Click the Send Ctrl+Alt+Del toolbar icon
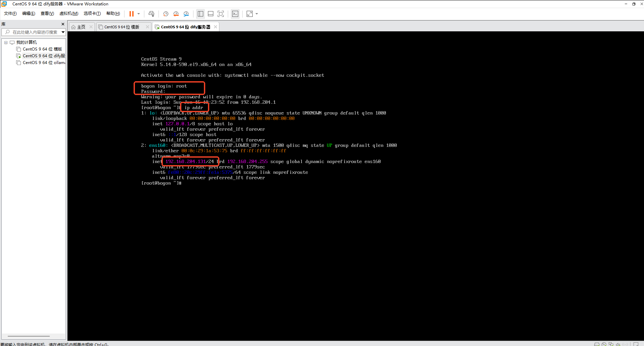This screenshot has width=644, height=346. [151, 14]
